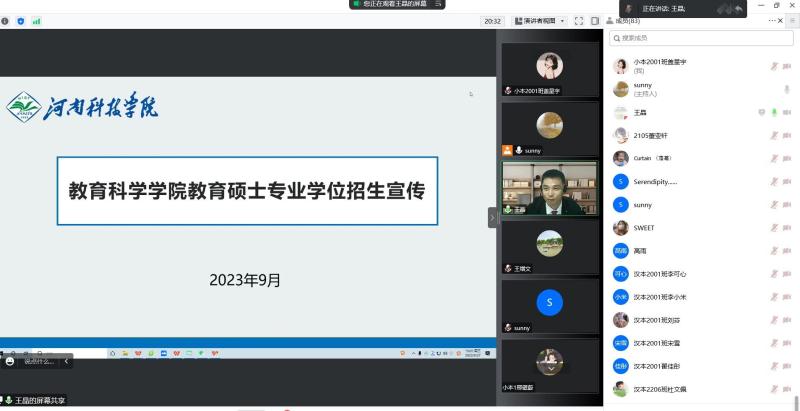Click the panel menu lines icon top right

(x=792, y=21)
